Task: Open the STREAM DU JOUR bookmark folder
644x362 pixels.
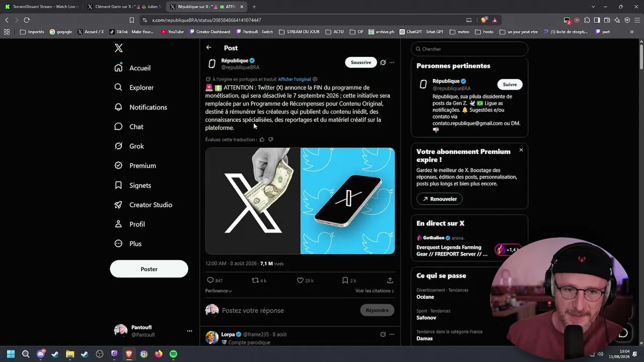Action: point(298,32)
